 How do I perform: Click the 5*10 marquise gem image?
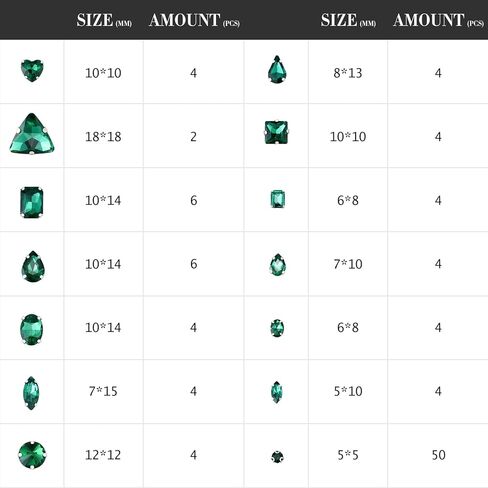tap(277, 392)
